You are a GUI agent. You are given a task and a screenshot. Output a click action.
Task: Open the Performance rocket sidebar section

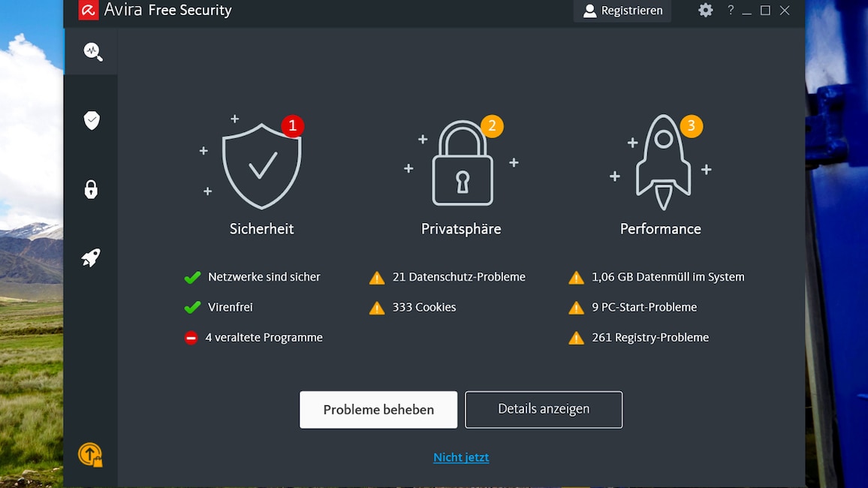click(91, 258)
